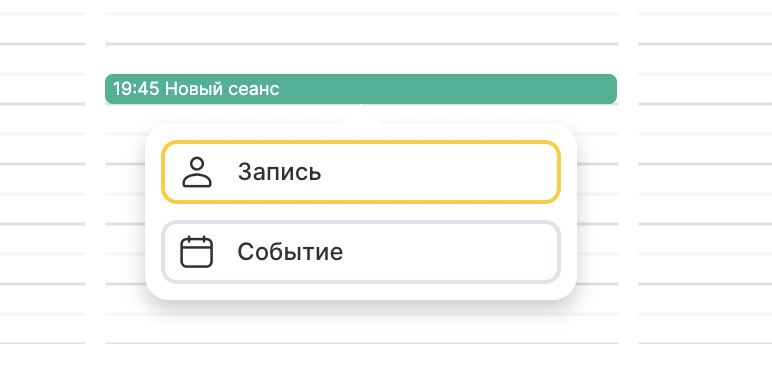Click empty left-column slot level with Событие
This screenshot has height=388, width=772.
tap(43, 239)
